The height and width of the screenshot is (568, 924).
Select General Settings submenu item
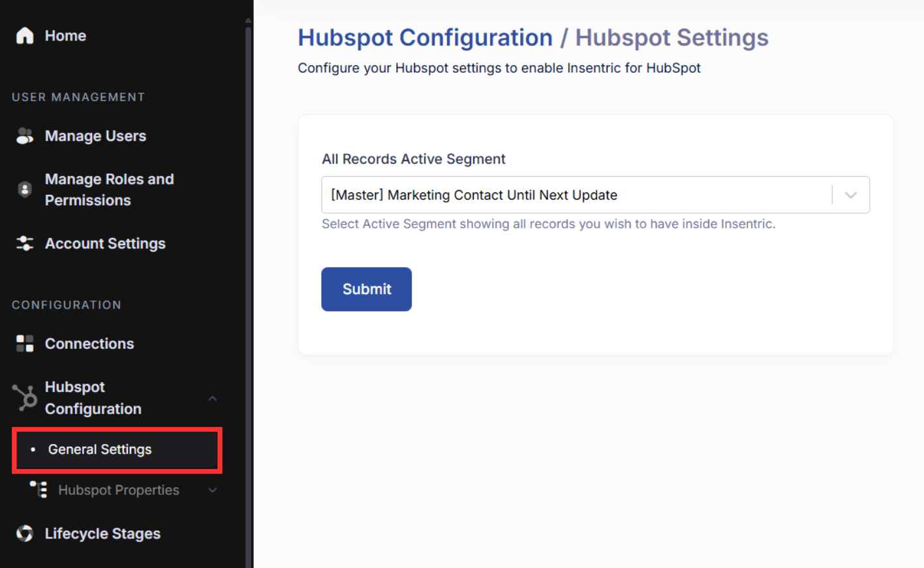pos(117,450)
